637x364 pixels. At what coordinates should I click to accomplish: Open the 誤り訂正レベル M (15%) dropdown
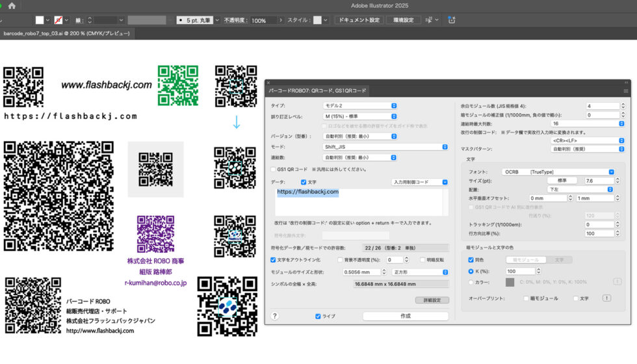(359, 116)
